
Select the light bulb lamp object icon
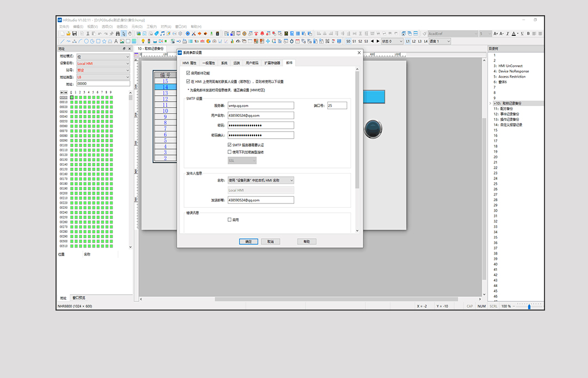coord(143,41)
